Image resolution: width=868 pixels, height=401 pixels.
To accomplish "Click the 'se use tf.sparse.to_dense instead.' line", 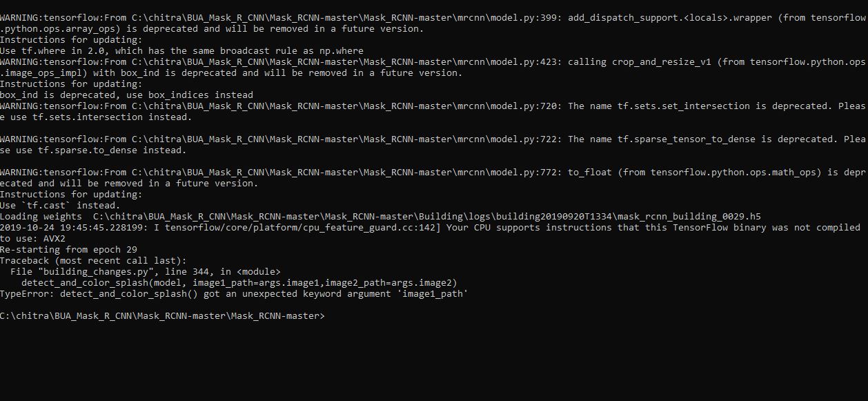I will 93,150.
